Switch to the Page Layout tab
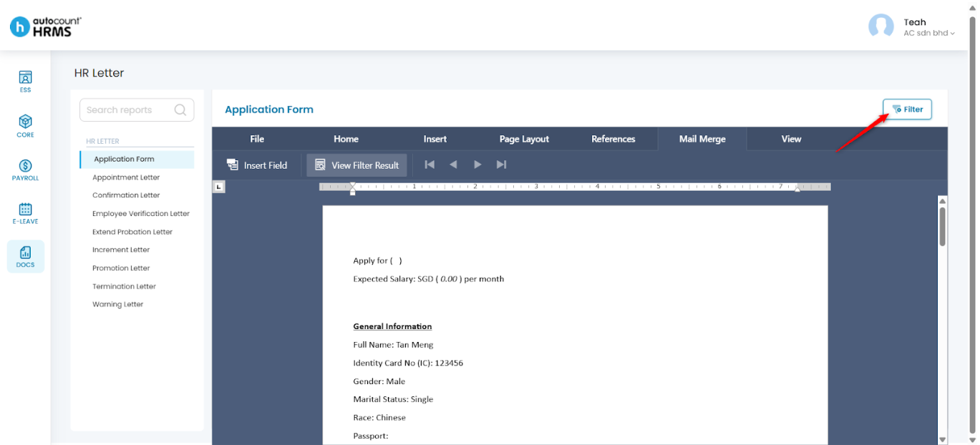 click(524, 139)
